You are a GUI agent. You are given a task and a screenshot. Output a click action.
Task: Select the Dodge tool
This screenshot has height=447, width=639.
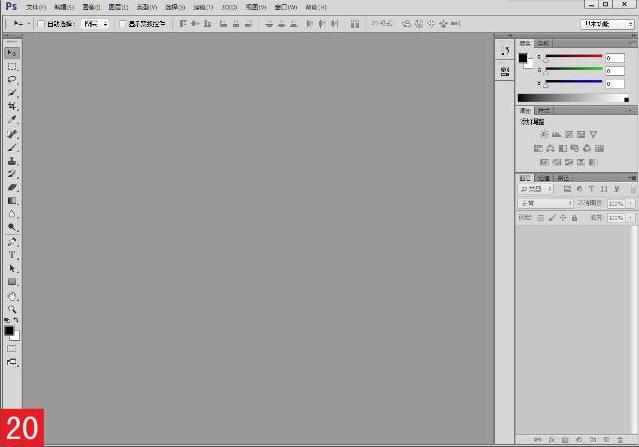pyautogui.click(x=12, y=227)
